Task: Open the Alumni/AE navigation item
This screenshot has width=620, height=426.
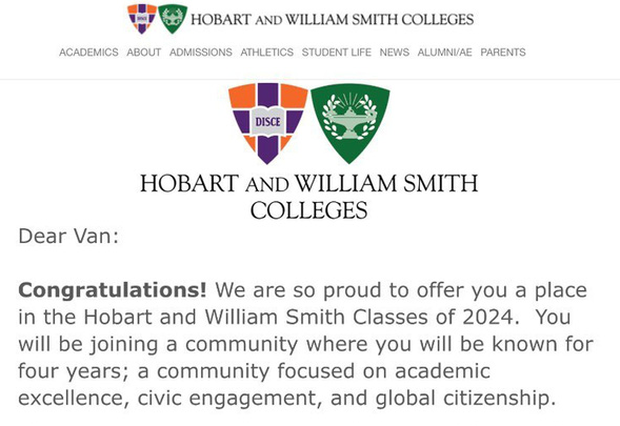Action: (x=444, y=52)
